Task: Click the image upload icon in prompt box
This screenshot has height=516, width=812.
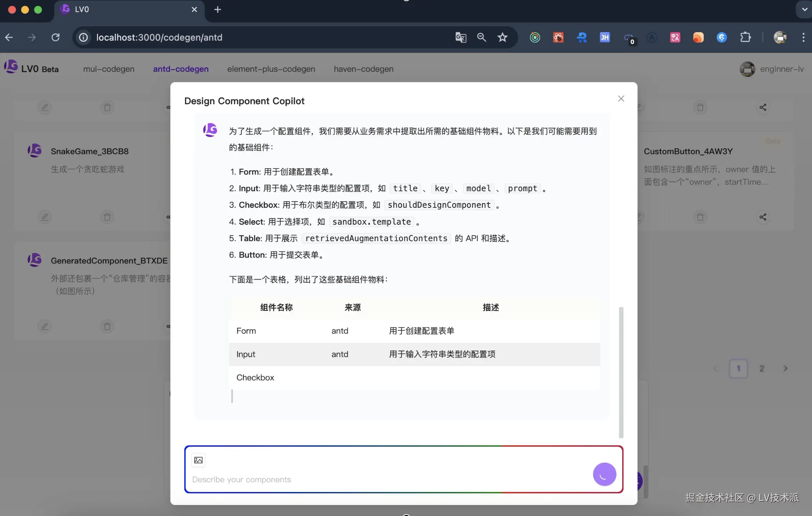Action: (x=198, y=460)
